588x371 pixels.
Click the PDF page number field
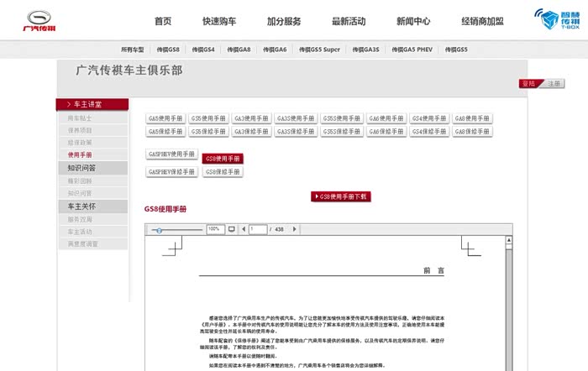click(258, 229)
